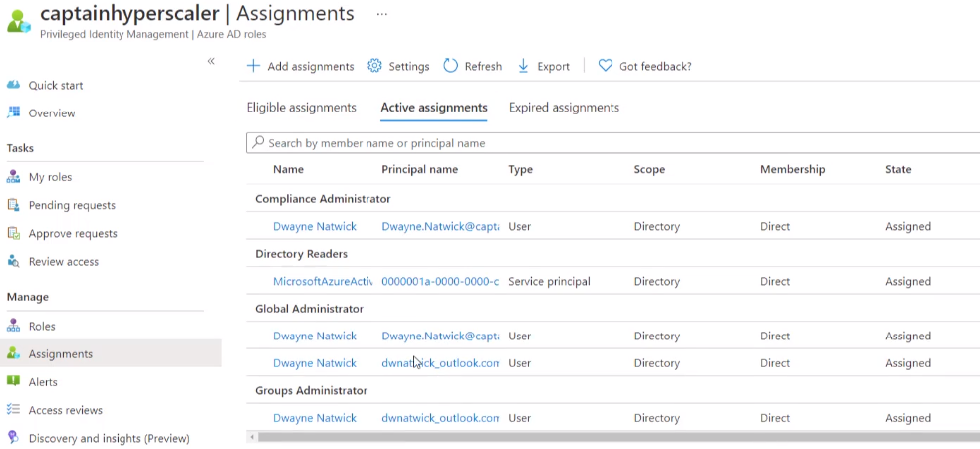
Task: Click the Refresh label in toolbar
Action: [483, 66]
